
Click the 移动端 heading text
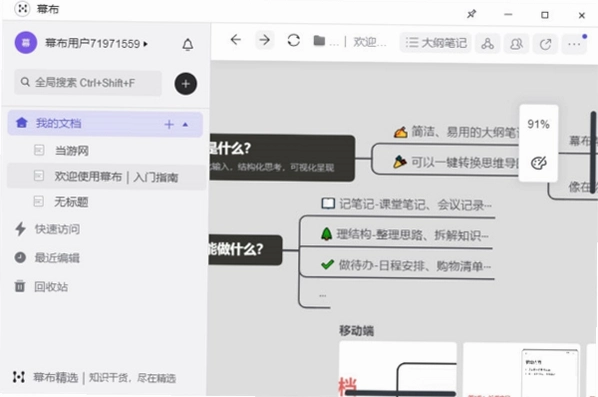click(x=356, y=330)
